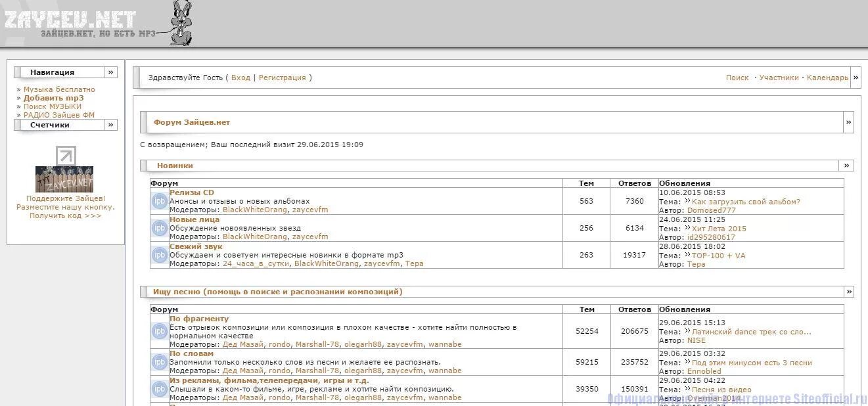Click Поддержите Зайцев! text link
Image resolution: width=868 pixels, height=406 pixels.
click(66, 198)
